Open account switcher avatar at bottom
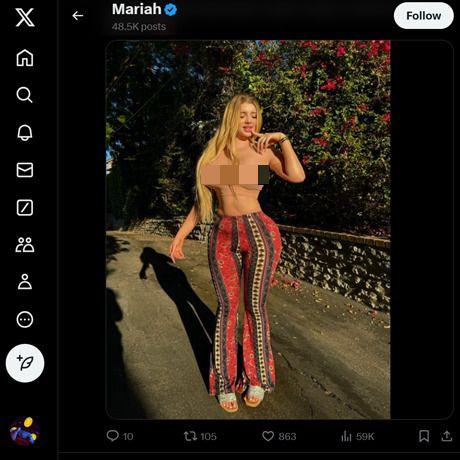 coord(25,431)
